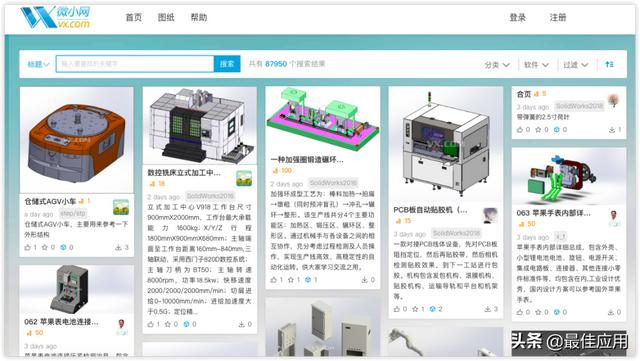The width and height of the screenshot is (640, 361).
Task: Open the 软件 software filter dropdown
Action: pos(536,65)
